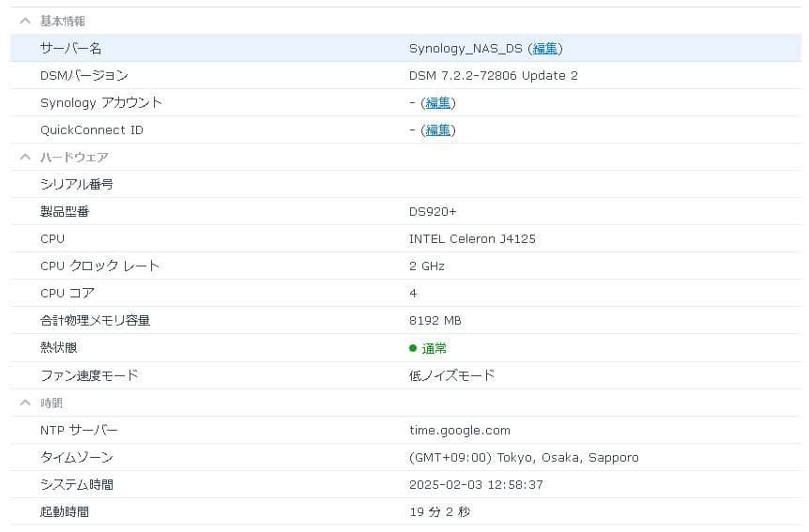Screen dimensions: 809x532
Task: Select the ファン速度モード label
Action: [89, 375]
